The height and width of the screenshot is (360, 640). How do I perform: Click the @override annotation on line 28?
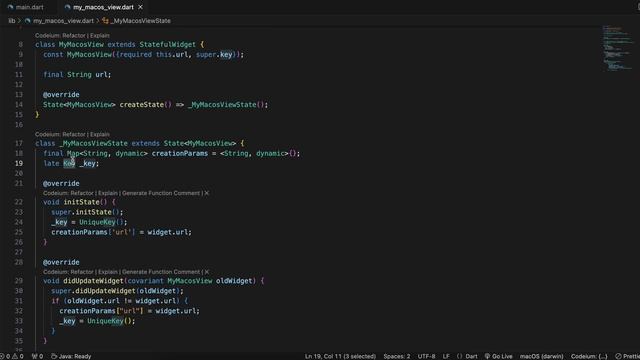(x=61, y=262)
